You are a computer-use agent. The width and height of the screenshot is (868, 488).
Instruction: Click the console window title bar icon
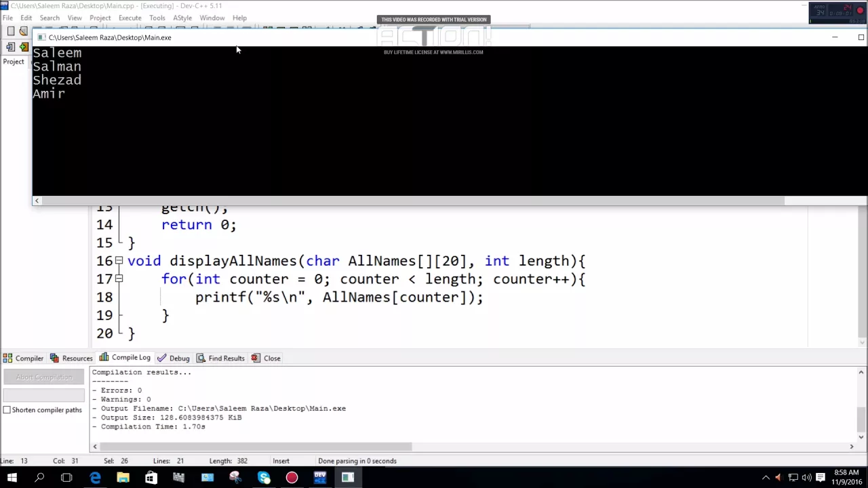pyautogui.click(x=41, y=37)
